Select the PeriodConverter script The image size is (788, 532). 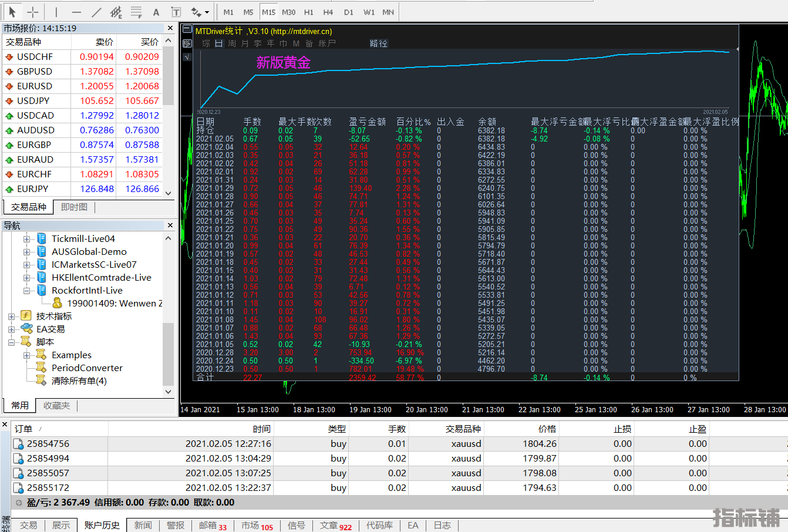[x=87, y=368]
